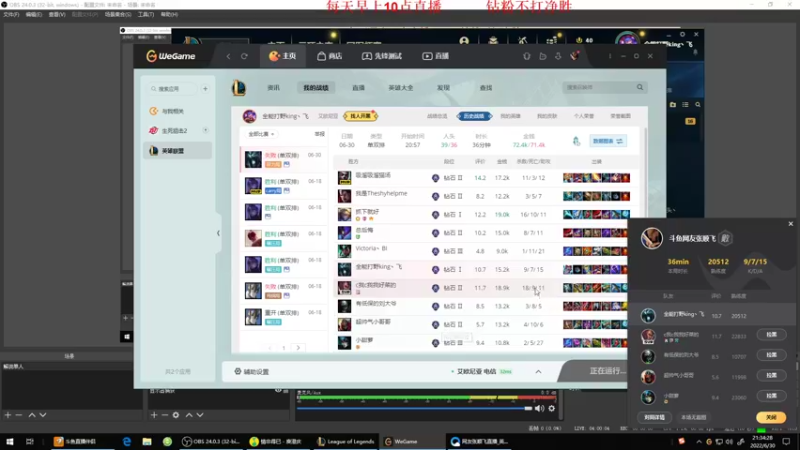Select 英雄联盟 in the sidebar
The height and width of the screenshot is (450, 800).
[177, 151]
